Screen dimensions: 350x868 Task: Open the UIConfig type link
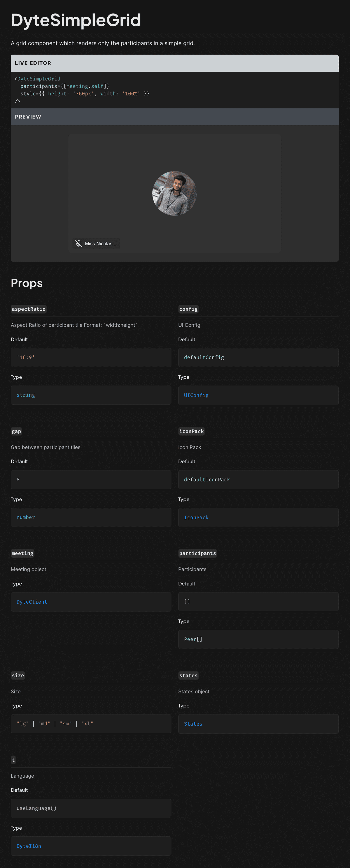[196, 395]
